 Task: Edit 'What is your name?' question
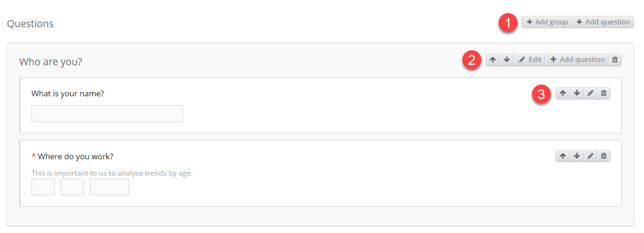[x=590, y=93]
